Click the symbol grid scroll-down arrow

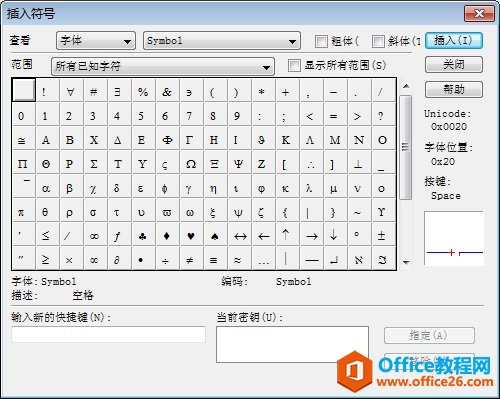tap(406, 263)
